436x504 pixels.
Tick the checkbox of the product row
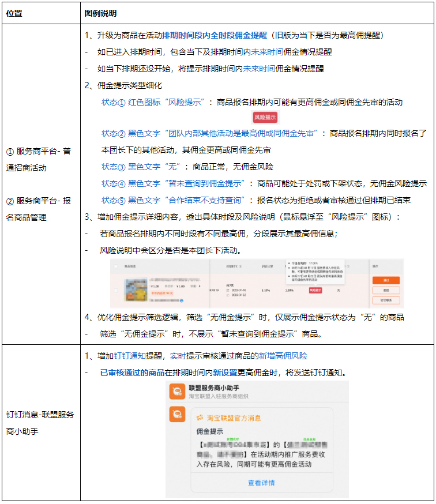tap(116, 290)
